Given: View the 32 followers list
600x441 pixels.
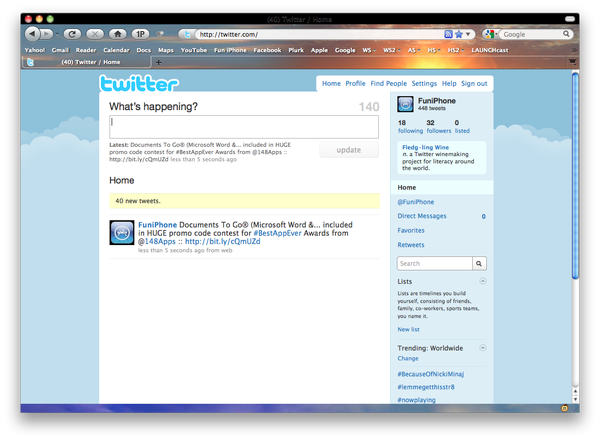Looking at the screenshot, I should click(x=439, y=127).
